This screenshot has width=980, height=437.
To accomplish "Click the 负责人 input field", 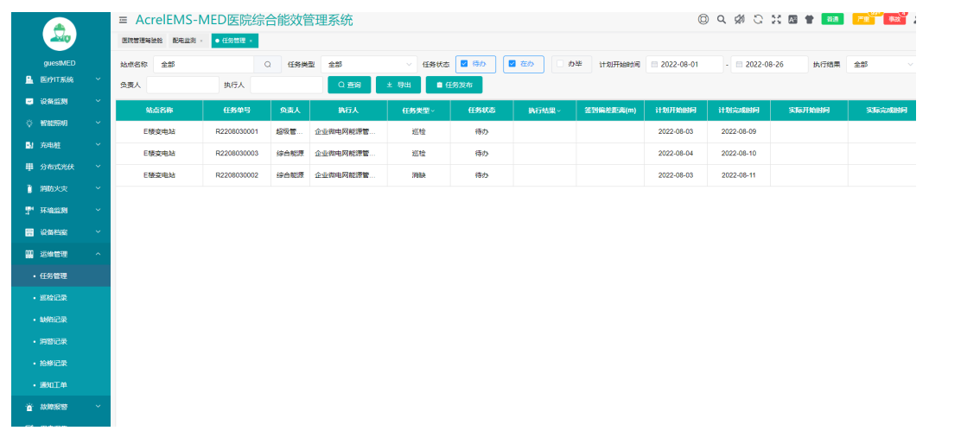I will [182, 85].
